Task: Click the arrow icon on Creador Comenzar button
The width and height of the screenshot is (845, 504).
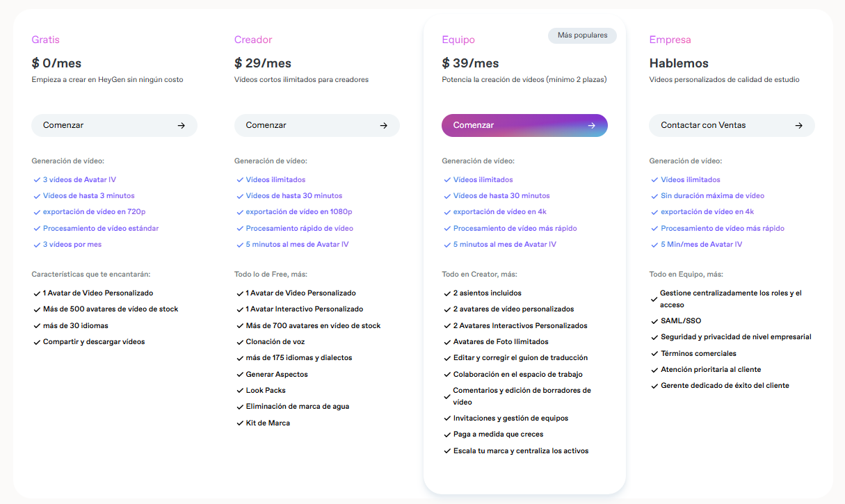Action: [x=383, y=126]
